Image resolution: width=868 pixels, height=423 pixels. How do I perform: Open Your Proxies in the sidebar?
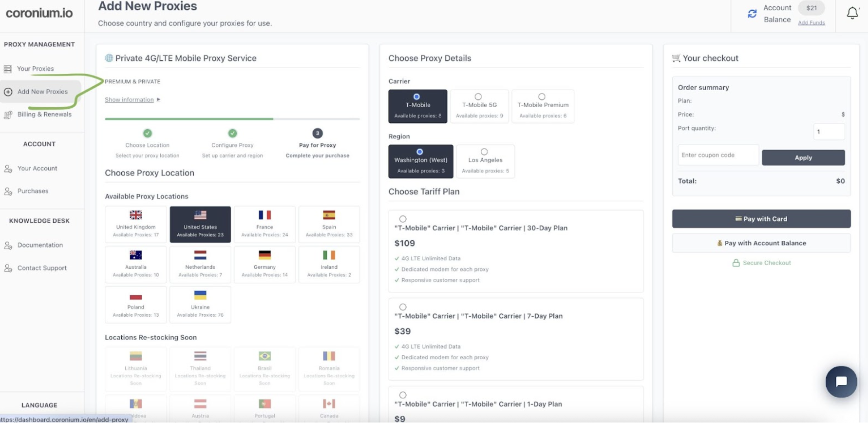click(x=35, y=69)
